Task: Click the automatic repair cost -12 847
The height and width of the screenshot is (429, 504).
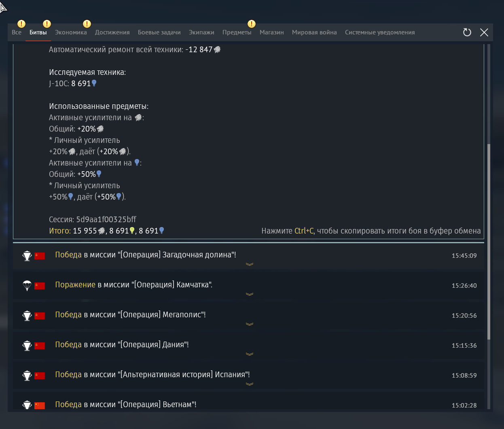Action: pos(203,49)
